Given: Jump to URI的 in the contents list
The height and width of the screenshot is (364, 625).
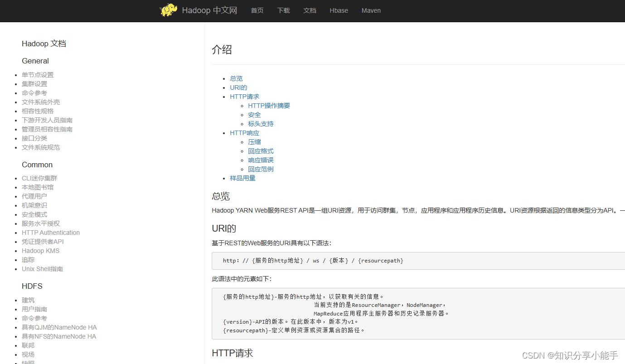Looking at the screenshot, I should click(238, 87).
